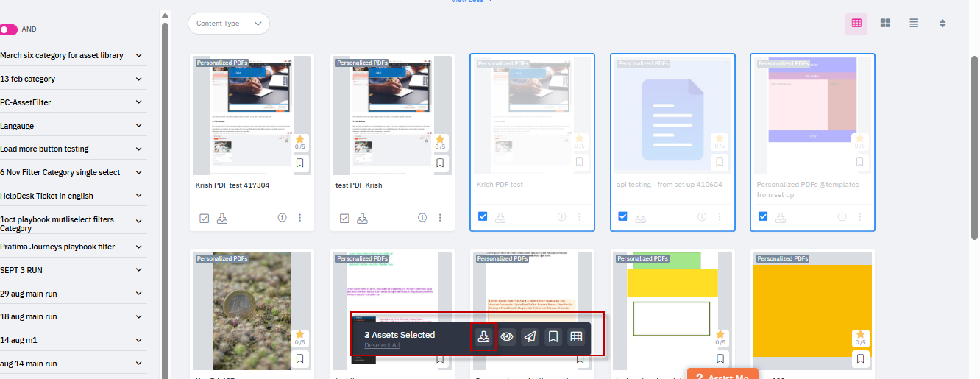Open more options menu for 'Krish PDF test 417304'
Screen dimensions: 980x379
300,218
